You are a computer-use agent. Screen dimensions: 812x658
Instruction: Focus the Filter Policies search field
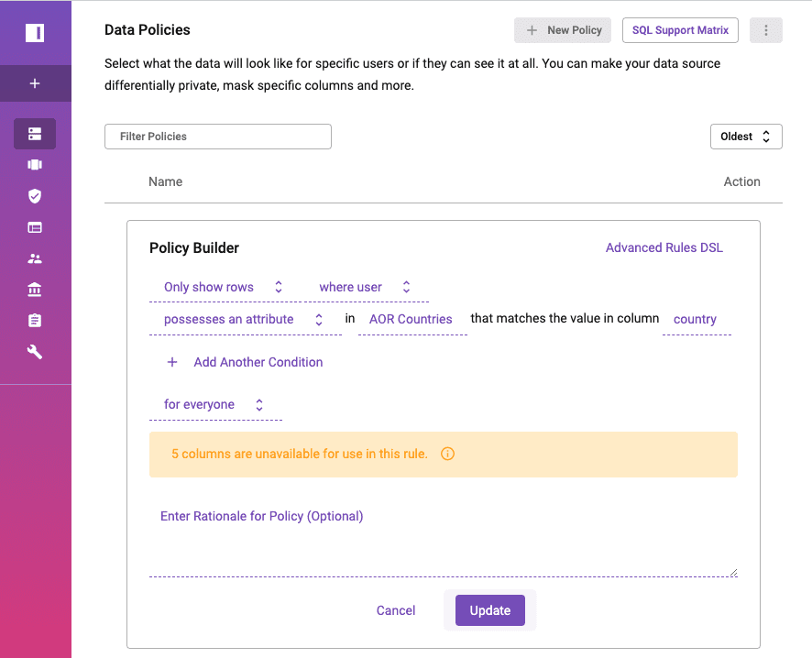[x=218, y=137]
